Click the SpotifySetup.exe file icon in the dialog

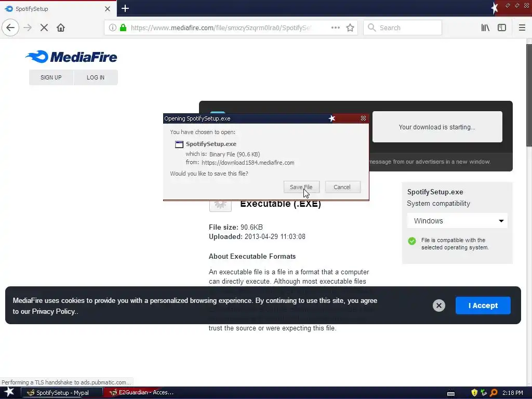[x=179, y=144]
